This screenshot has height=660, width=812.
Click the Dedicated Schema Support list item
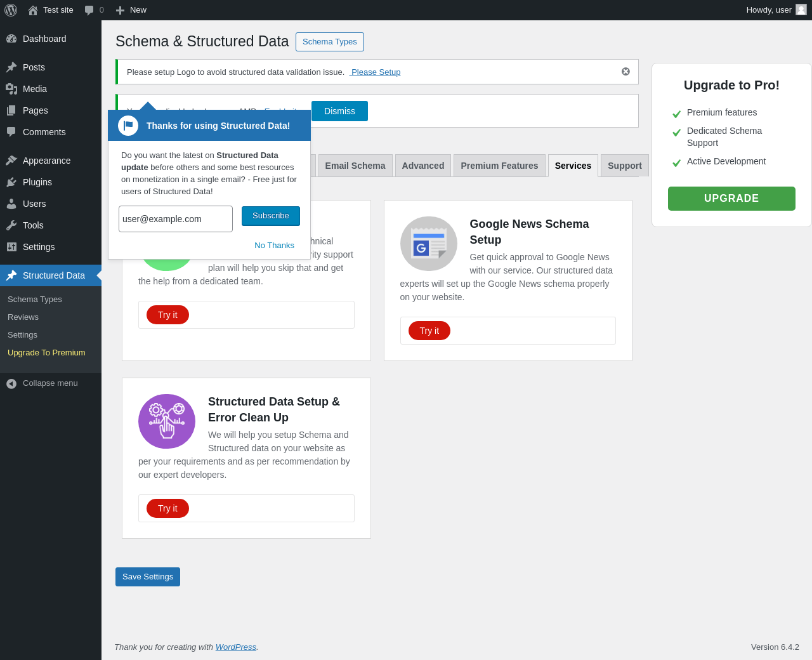(x=724, y=137)
